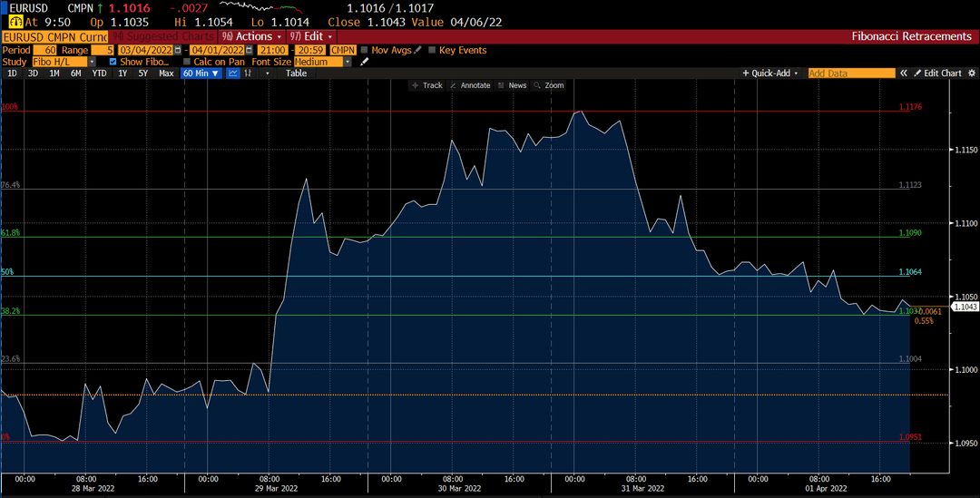Click EURUSD CMPN Curncy security field
This screenshot has height=498, width=980.
(x=55, y=37)
